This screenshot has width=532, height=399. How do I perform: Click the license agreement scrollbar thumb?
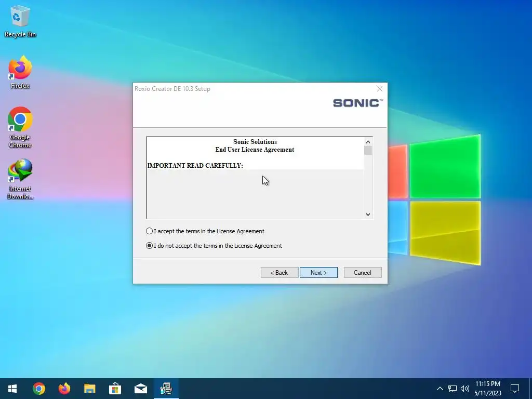(x=368, y=150)
